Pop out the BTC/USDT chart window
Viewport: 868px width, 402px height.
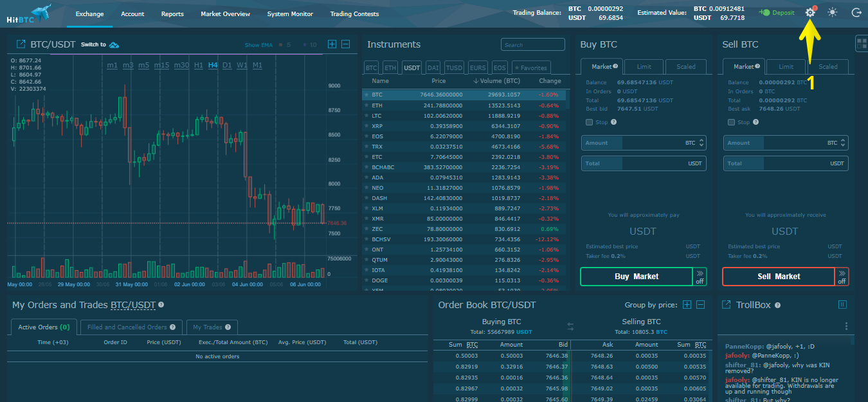(x=21, y=44)
